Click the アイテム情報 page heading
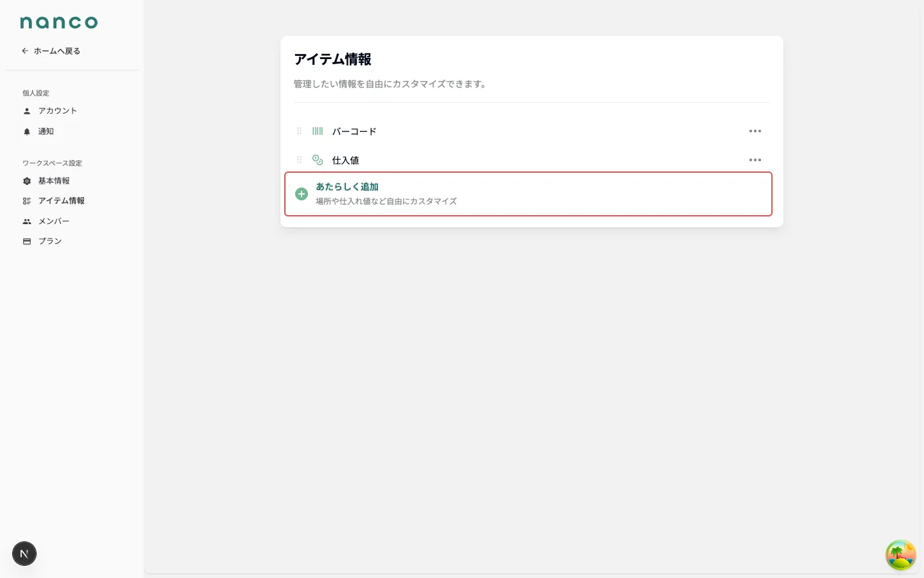 click(x=332, y=59)
